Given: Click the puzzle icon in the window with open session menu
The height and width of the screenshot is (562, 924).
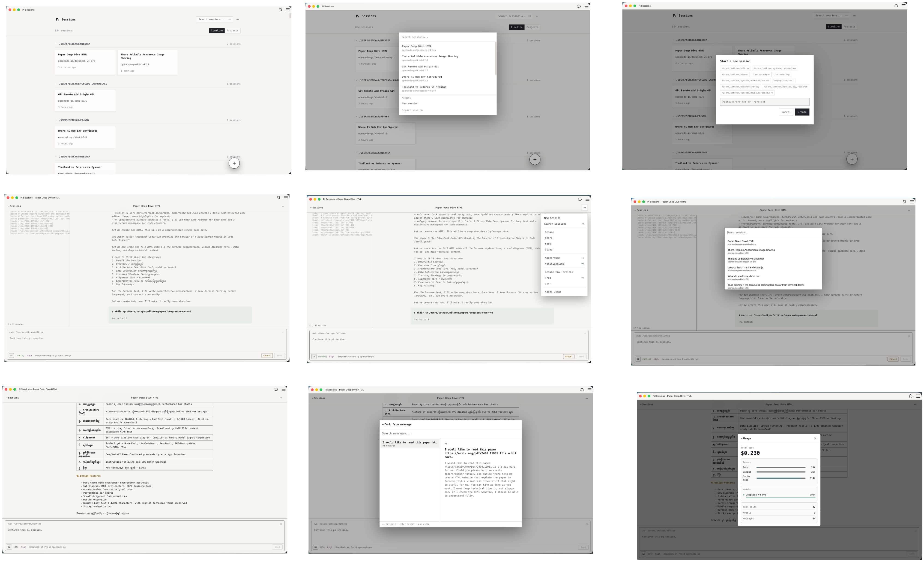Looking at the screenshot, I should 580,199.
